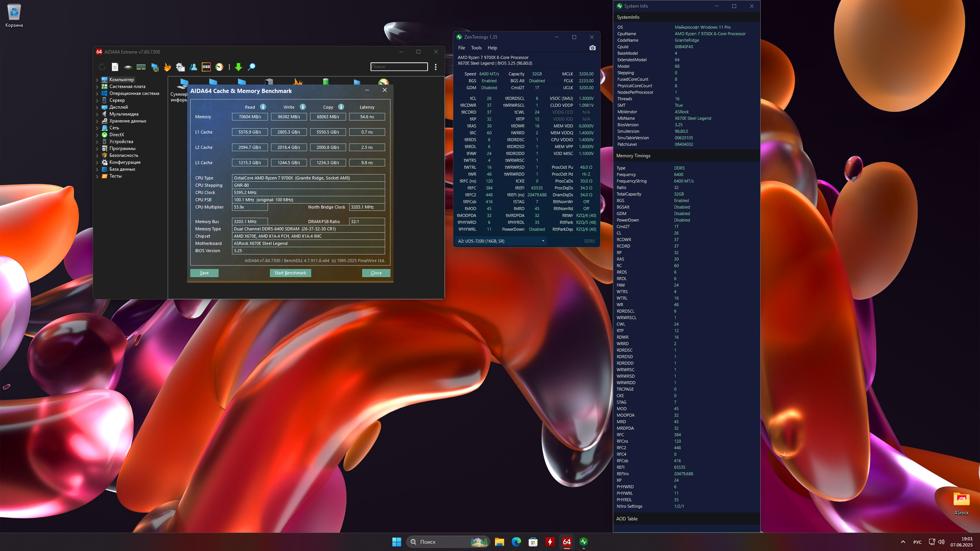Expand the Тесты tree node
This screenshot has width=980, height=551.
(97, 176)
